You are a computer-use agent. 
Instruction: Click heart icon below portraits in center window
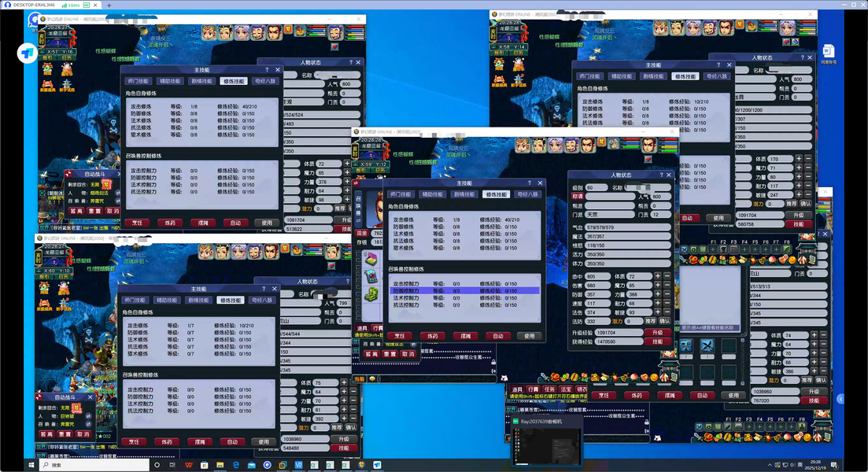pos(648,160)
